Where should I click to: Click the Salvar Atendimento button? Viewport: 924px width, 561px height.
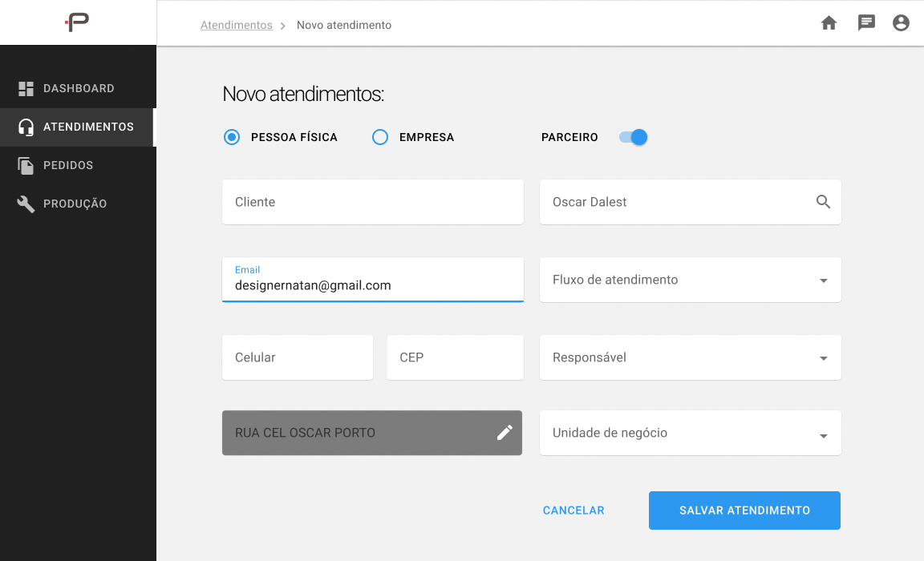coord(744,511)
